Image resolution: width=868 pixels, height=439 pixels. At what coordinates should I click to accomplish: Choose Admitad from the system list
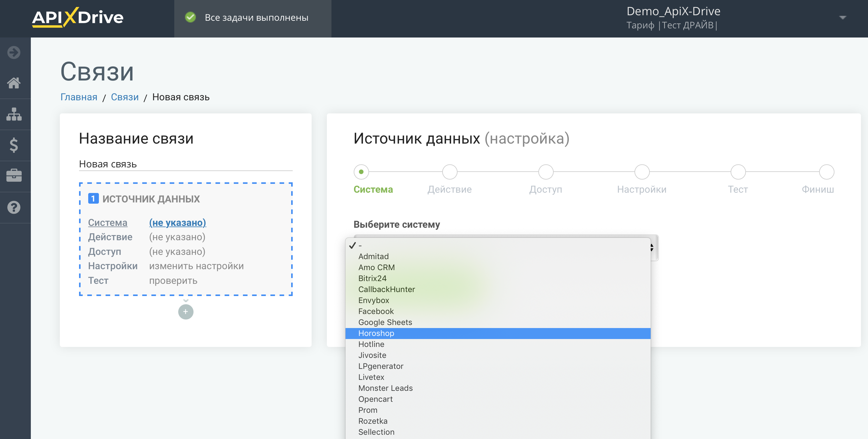click(x=498, y=256)
